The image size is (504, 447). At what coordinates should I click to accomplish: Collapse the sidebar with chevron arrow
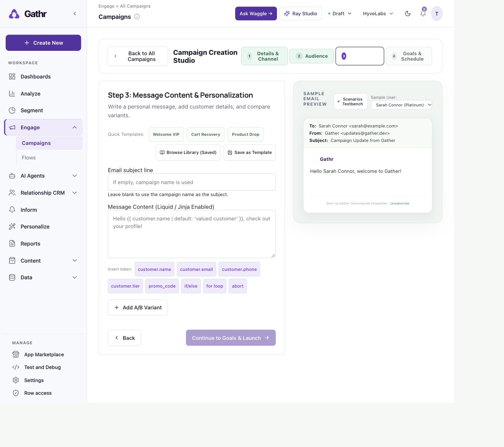pos(75,13)
